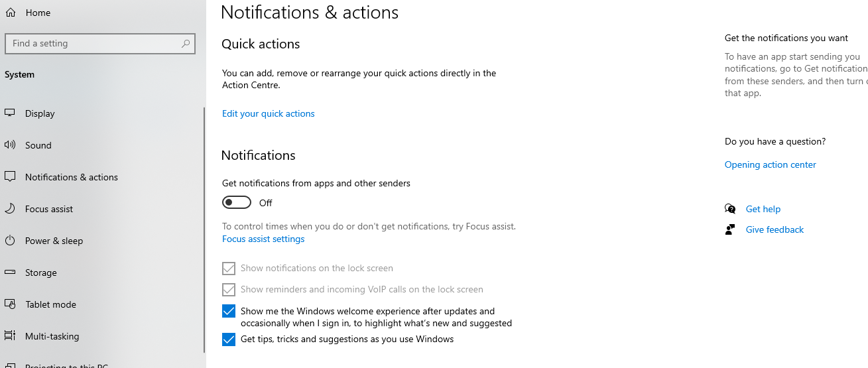Viewport: 868px width, 368px height.
Task: Open Notifications & actions settings page
Action: coord(72,177)
